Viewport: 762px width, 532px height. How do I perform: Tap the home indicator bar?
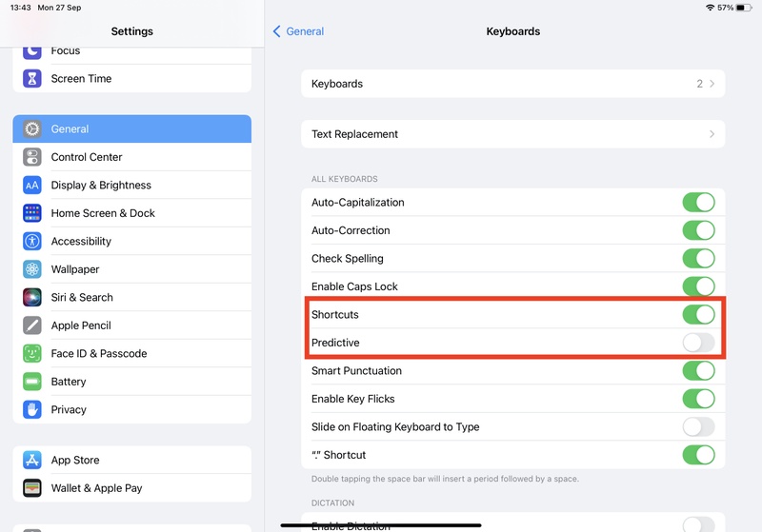381,524
